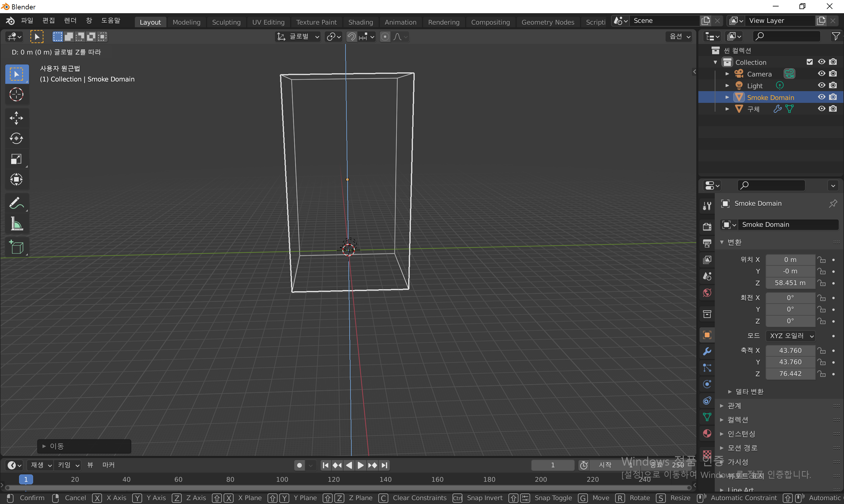
Task: Open the World properties tab
Action: coord(707,293)
